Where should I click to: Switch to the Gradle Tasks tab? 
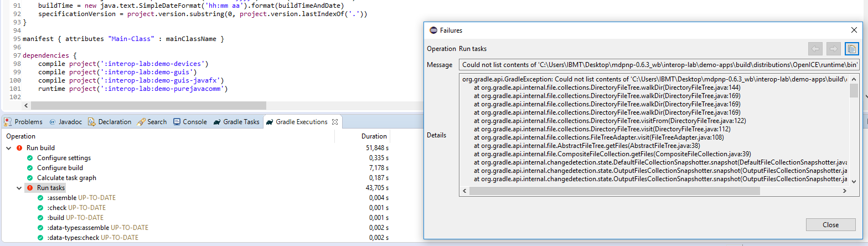[x=236, y=122]
